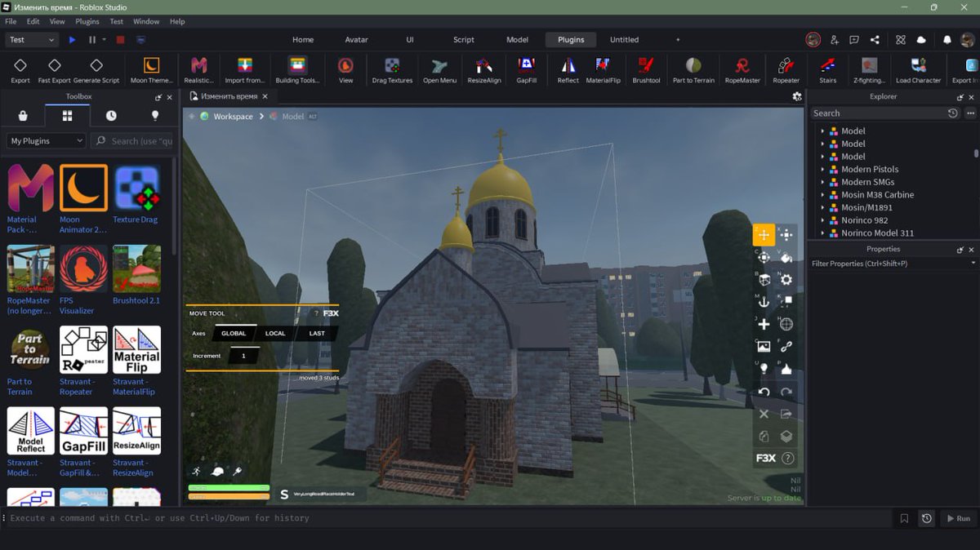This screenshot has height=550, width=980.
Task: Open the Window menu
Action: click(146, 21)
